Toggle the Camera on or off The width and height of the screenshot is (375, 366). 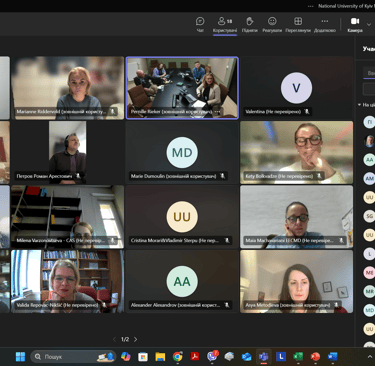click(x=355, y=24)
